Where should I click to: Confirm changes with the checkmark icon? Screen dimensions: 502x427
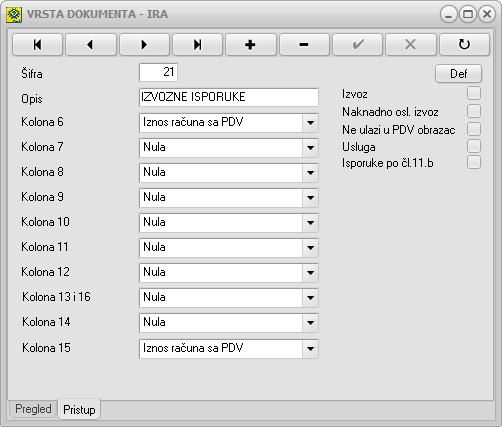pyautogui.click(x=357, y=44)
